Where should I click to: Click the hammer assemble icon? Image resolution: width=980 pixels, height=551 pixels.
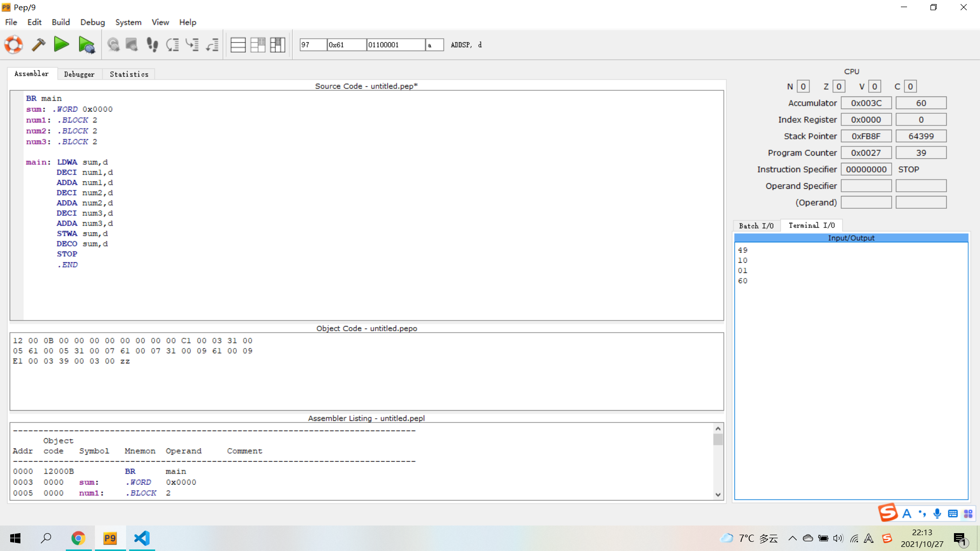click(x=38, y=45)
